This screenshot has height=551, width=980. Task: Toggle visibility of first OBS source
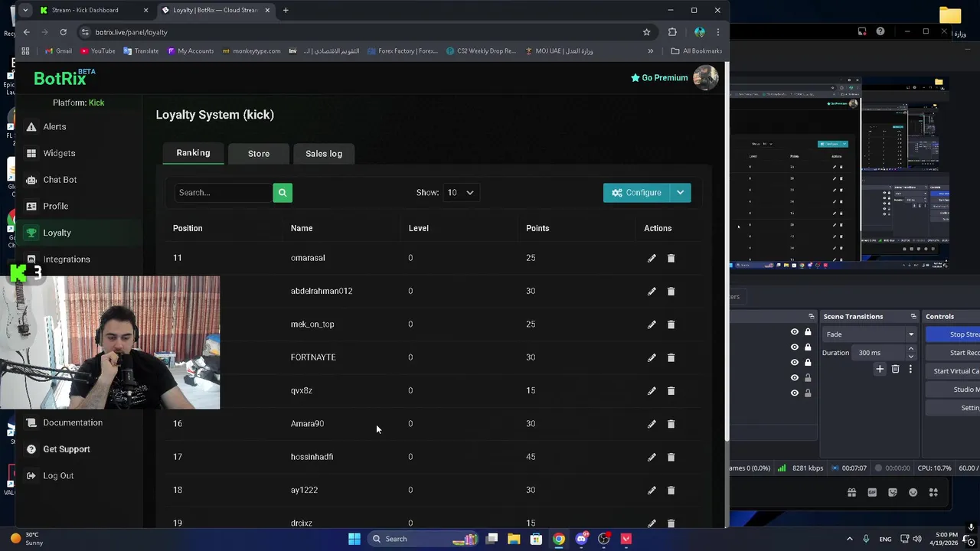point(794,332)
